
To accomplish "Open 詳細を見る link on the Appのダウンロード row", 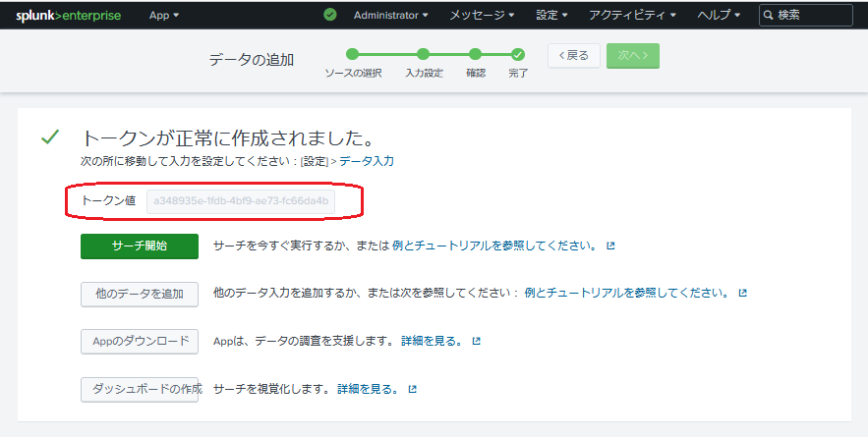I will tap(433, 342).
